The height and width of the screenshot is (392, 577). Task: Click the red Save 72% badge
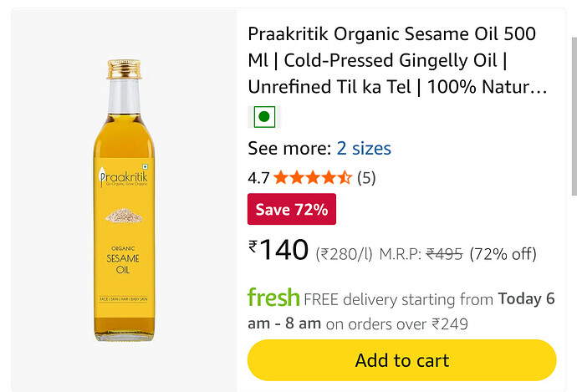(292, 210)
